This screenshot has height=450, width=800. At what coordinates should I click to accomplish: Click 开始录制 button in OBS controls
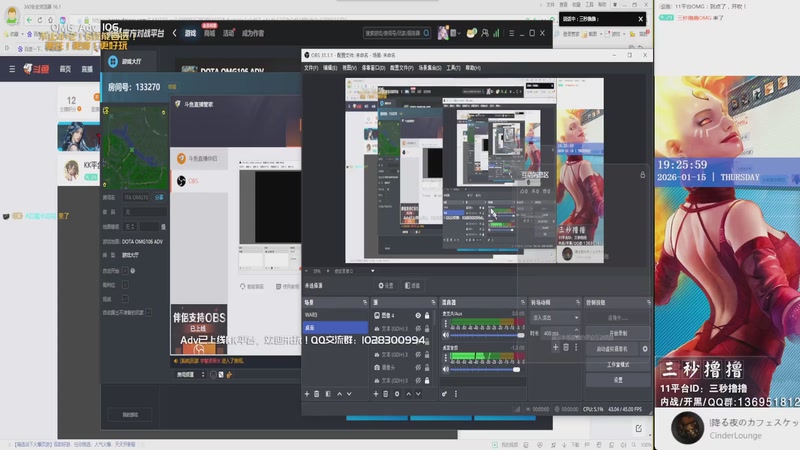click(618, 333)
